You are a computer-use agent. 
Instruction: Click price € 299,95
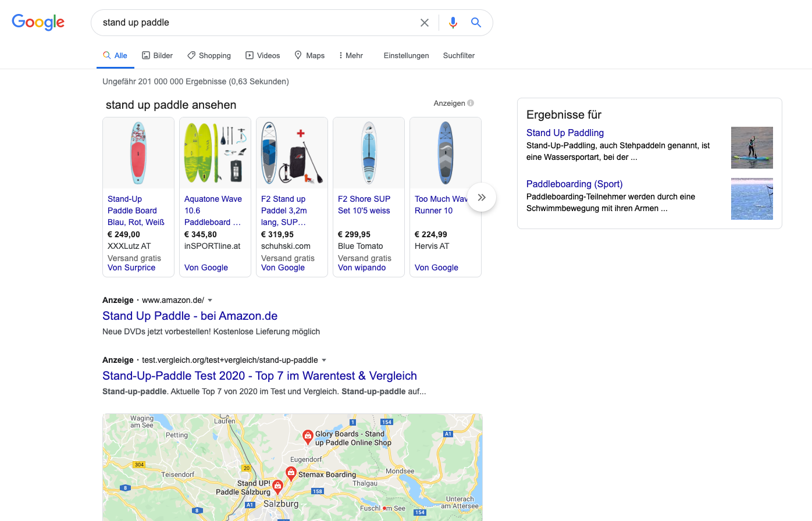point(354,234)
